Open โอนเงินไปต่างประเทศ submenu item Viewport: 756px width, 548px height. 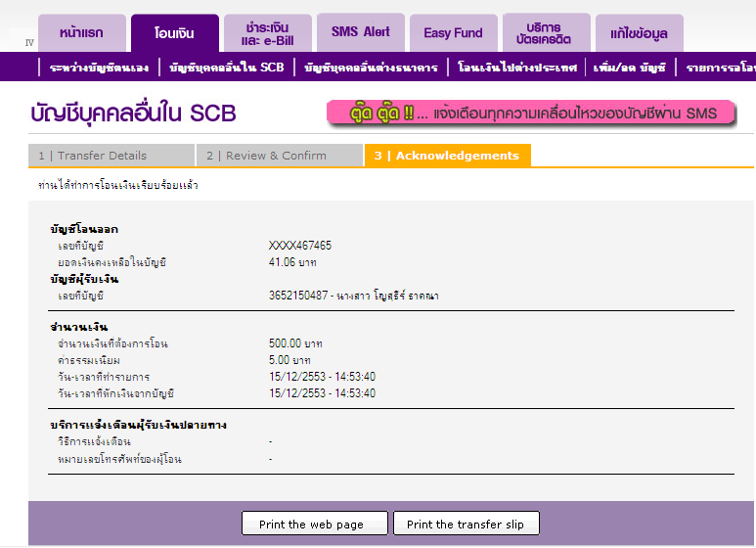(517, 68)
